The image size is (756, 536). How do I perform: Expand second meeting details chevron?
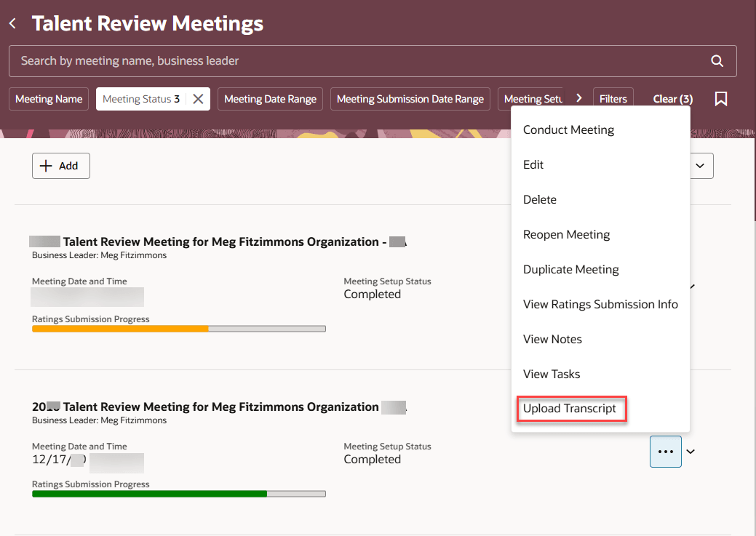tap(691, 452)
